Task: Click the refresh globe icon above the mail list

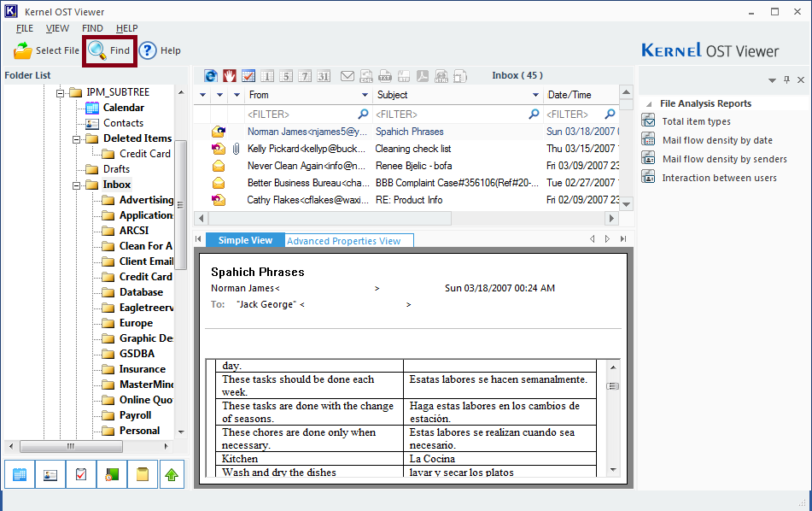Action: [x=211, y=76]
